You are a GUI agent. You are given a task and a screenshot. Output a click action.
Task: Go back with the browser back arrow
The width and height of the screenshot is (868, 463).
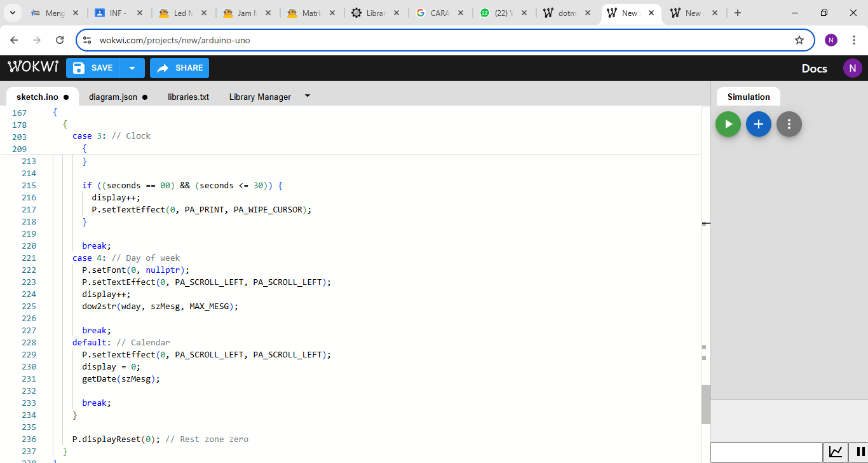click(x=14, y=40)
